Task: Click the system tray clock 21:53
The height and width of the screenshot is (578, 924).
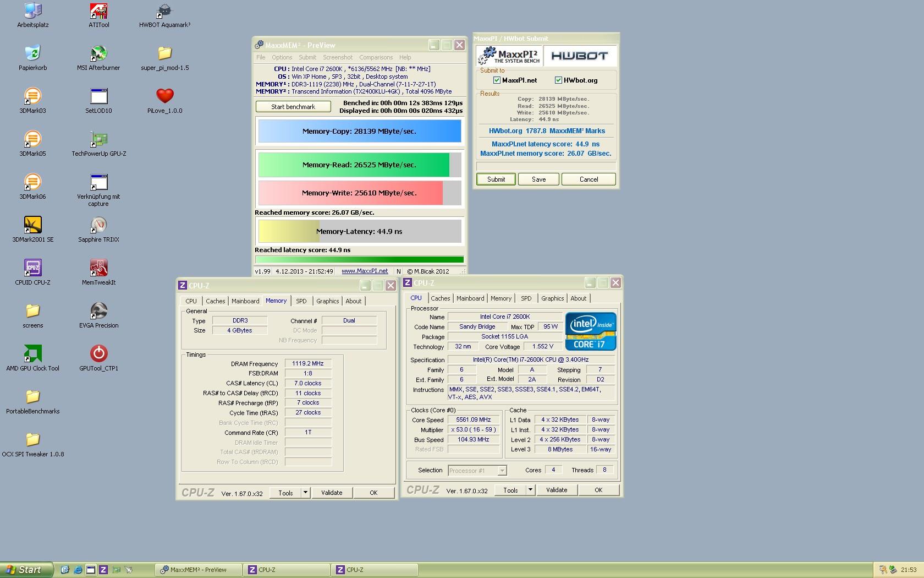Action: pos(909,570)
